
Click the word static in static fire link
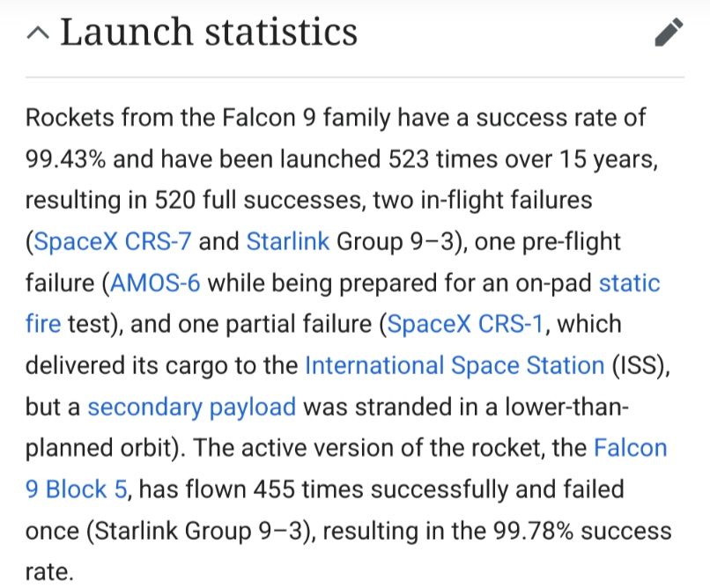(630, 283)
